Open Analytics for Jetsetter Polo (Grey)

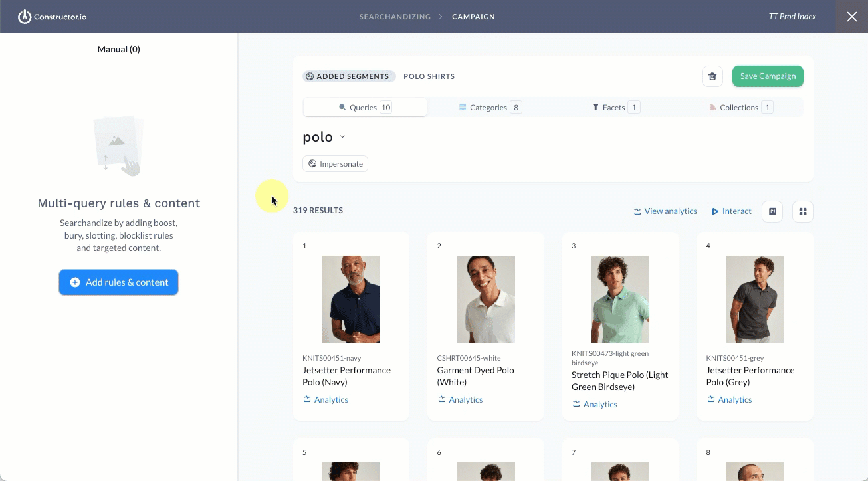click(x=729, y=400)
